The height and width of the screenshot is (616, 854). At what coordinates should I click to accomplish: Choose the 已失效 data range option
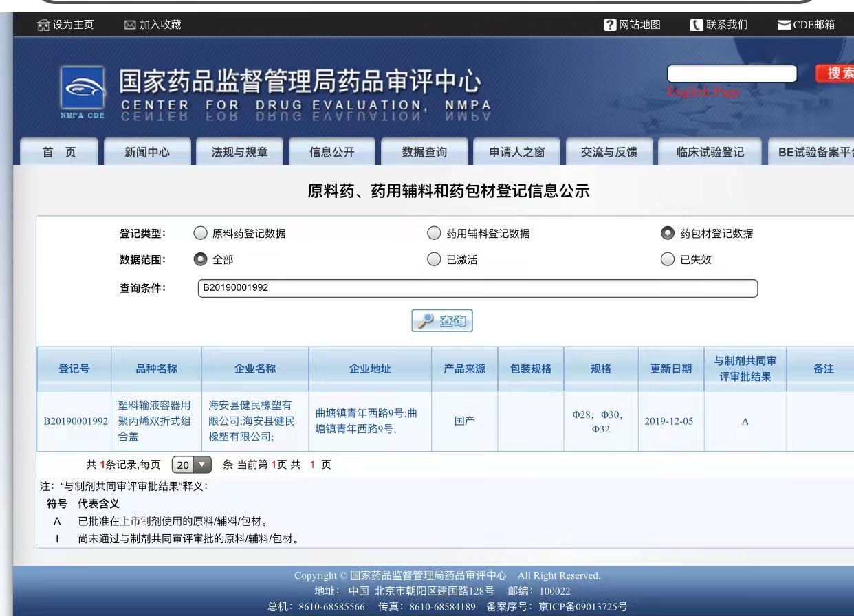coord(668,260)
